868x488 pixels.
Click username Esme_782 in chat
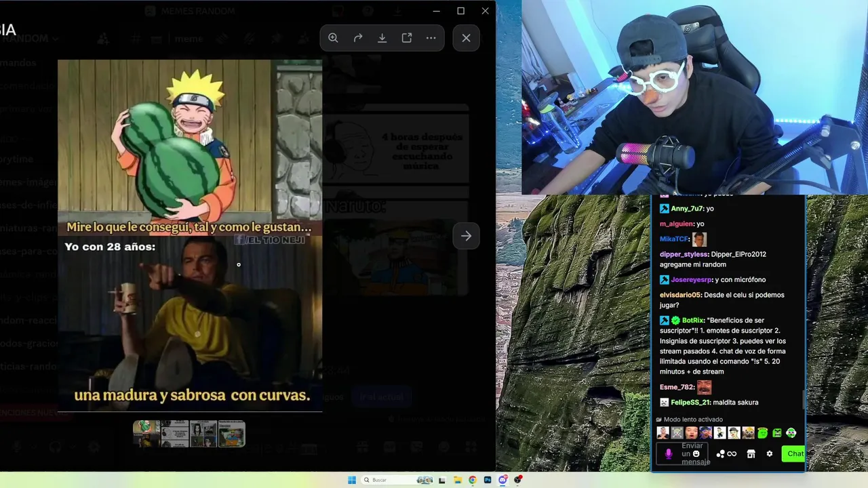tap(676, 387)
